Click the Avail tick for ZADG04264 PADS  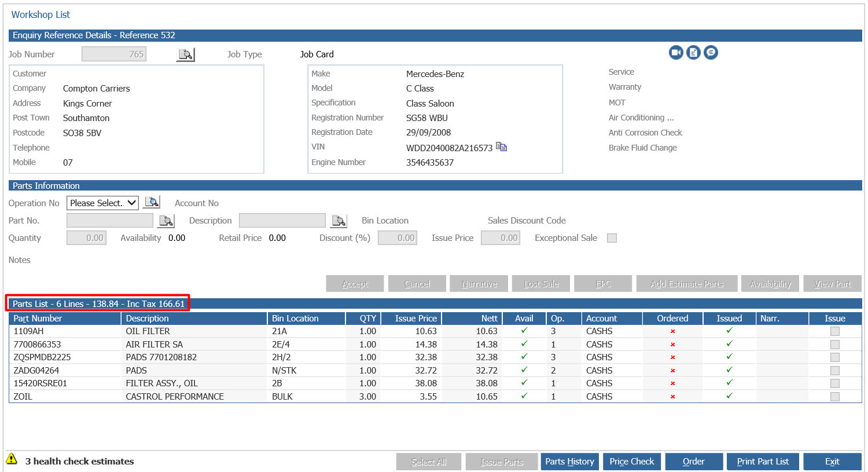[524, 370]
